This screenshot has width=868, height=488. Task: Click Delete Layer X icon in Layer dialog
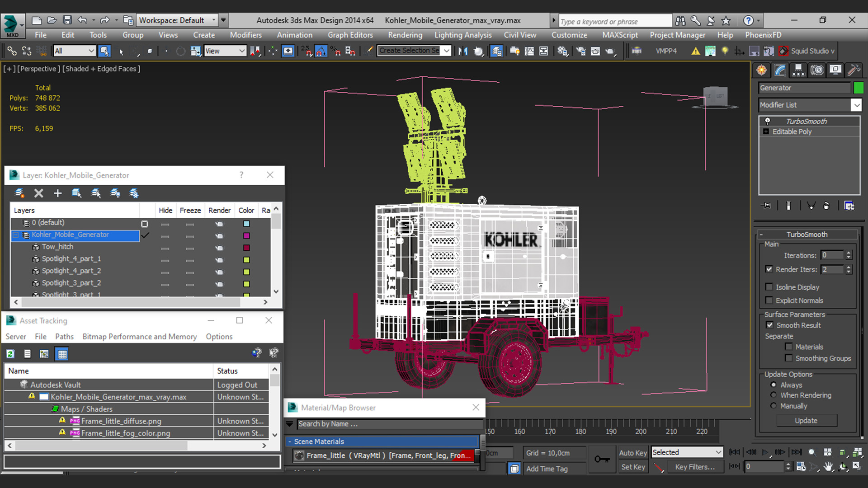point(39,193)
